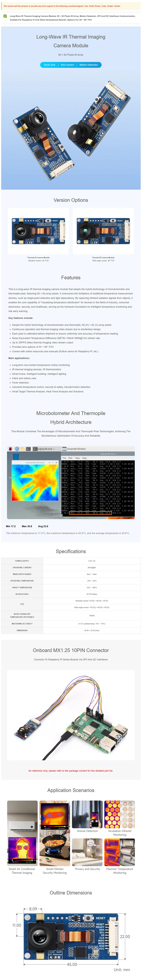The image size is (142, 980).
Task: Click the terminal icon in embedded Raspberry Pi taskbar
Action: (x=28, y=449)
